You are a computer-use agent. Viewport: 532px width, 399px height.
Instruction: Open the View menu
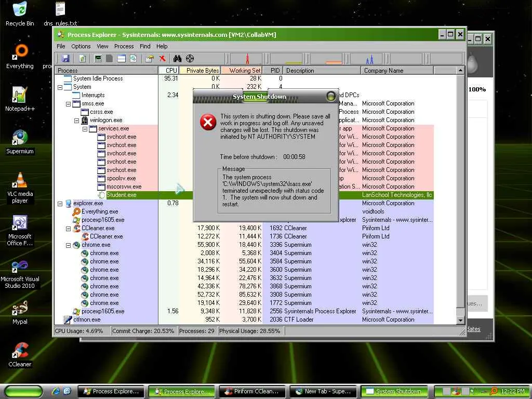click(x=102, y=46)
